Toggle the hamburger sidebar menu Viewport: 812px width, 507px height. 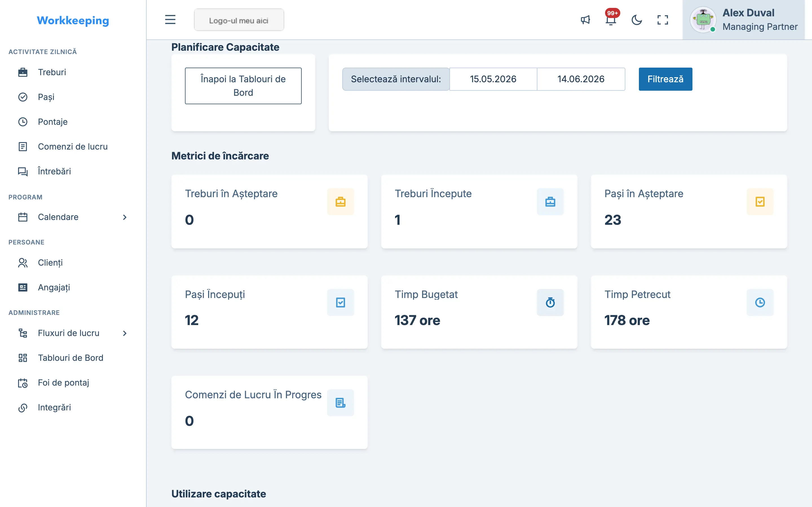(x=170, y=20)
